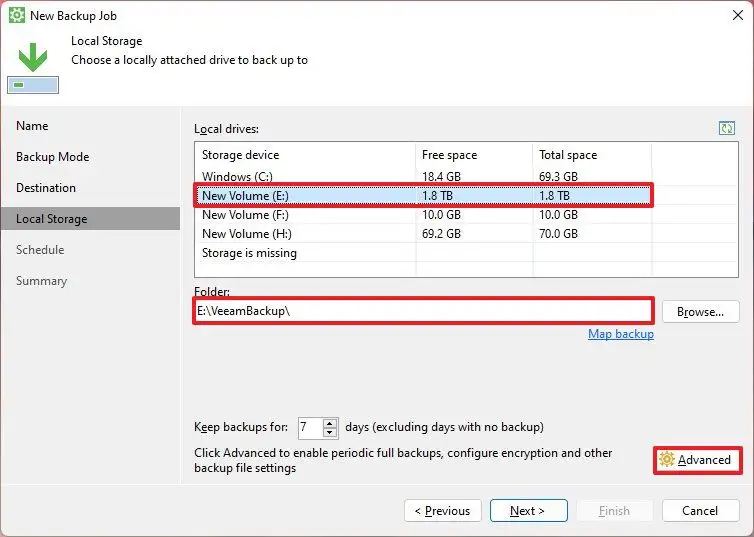Open the Destination step
The image size is (754, 537).
coord(46,187)
